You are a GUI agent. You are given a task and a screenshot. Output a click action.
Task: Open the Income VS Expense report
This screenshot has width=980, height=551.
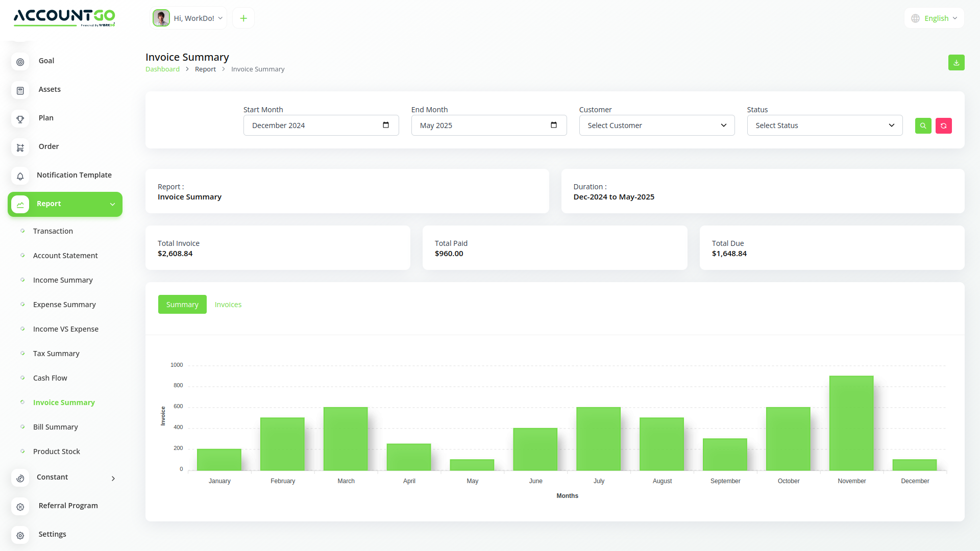click(65, 329)
